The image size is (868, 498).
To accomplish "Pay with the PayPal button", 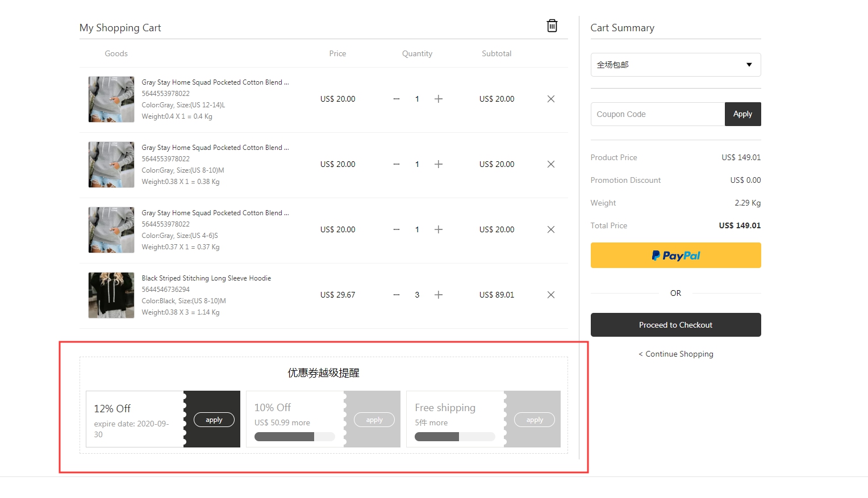I will 675,256.
